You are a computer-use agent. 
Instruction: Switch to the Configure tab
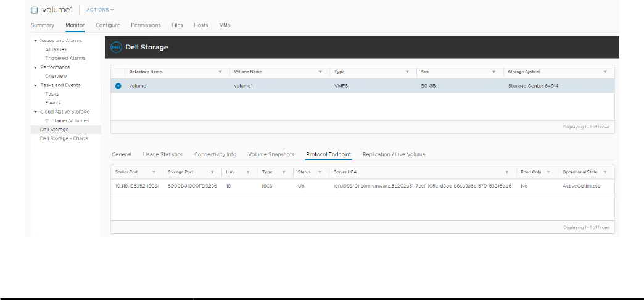(x=107, y=25)
